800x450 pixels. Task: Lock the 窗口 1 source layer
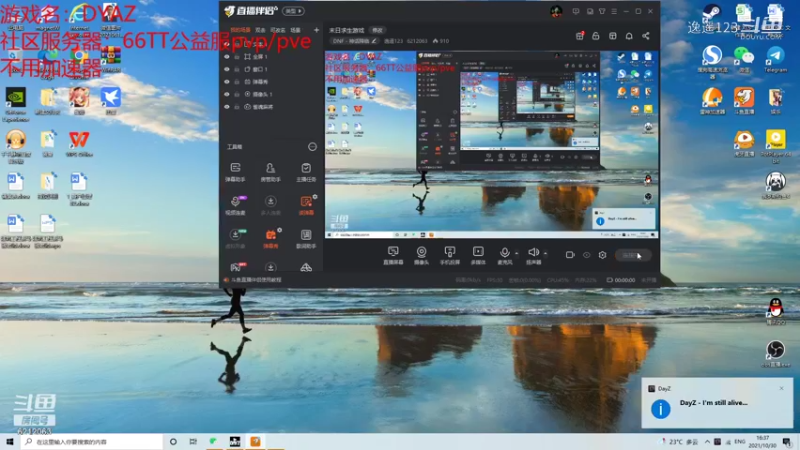click(x=237, y=69)
